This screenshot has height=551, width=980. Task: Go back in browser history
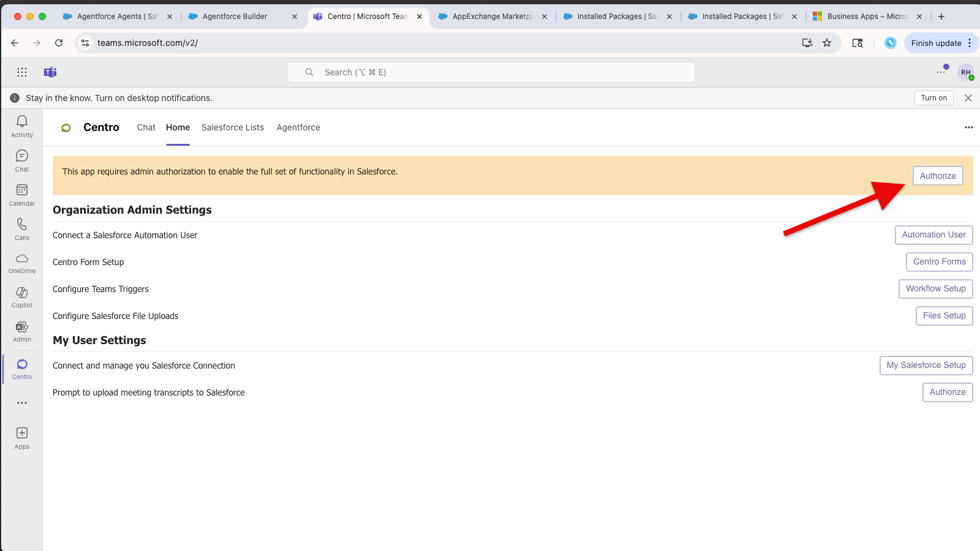(x=15, y=43)
